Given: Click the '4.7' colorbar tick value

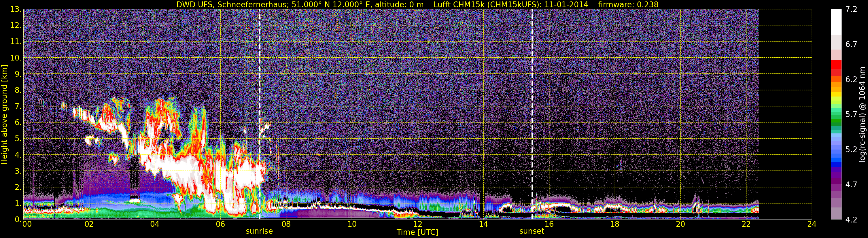Looking at the screenshot, I should click(x=851, y=185).
